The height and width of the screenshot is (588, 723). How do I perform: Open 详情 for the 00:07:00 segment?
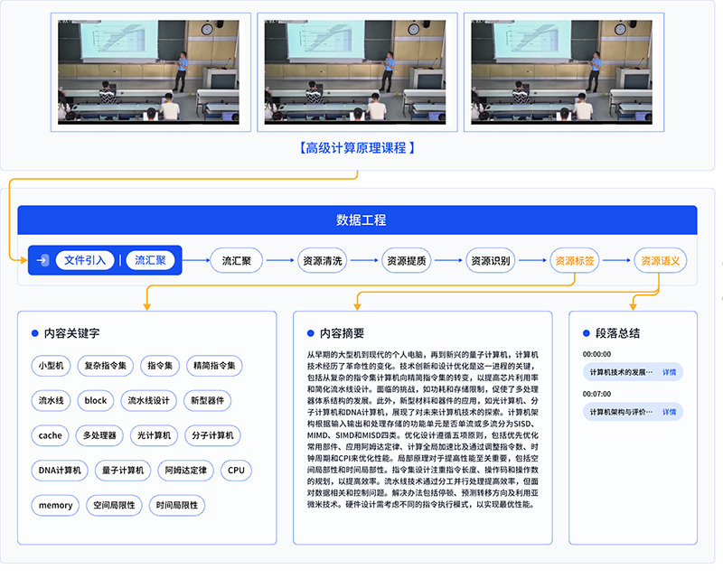click(x=669, y=412)
